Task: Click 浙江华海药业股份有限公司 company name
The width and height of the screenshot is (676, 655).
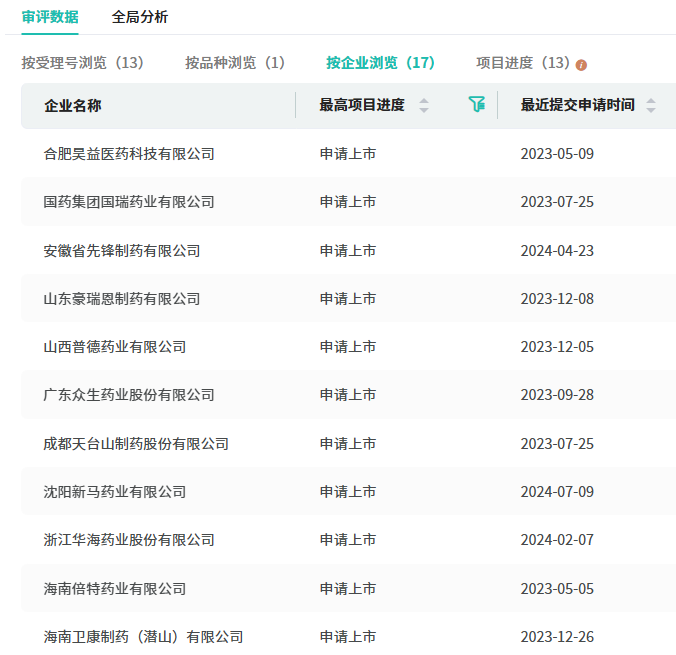Action: [129, 540]
